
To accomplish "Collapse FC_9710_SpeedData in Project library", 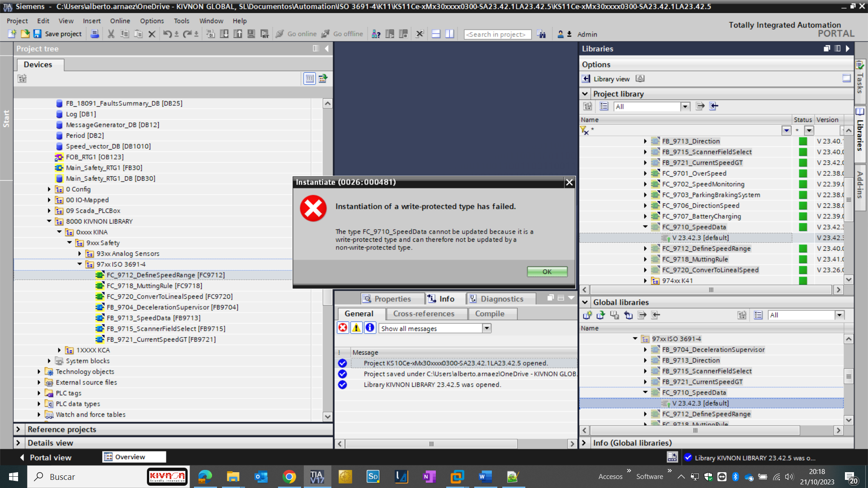I will [645, 227].
